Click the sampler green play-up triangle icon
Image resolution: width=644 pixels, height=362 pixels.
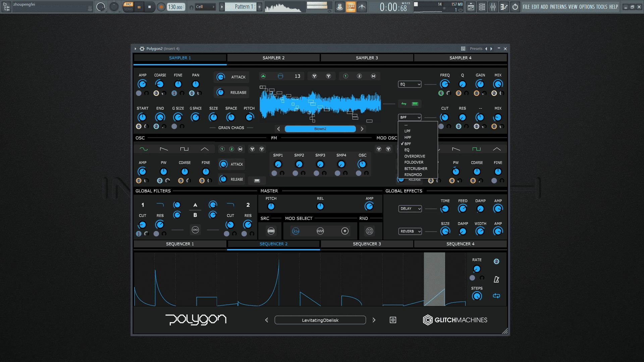[263, 76]
